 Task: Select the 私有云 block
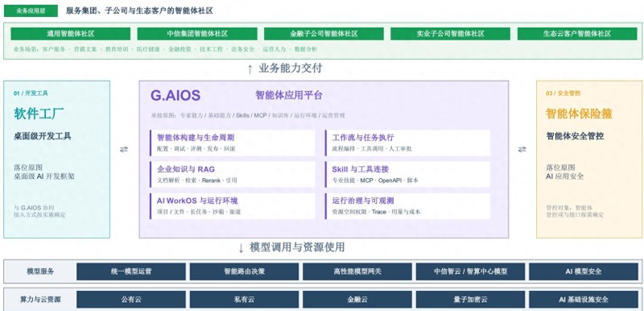245,300
